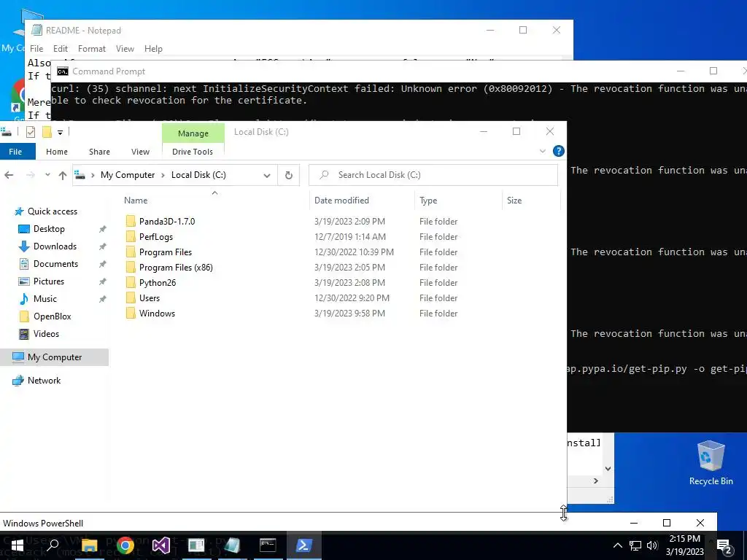Open taskbar Search magnifier
747x560 pixels.
(x=53, y=545)
